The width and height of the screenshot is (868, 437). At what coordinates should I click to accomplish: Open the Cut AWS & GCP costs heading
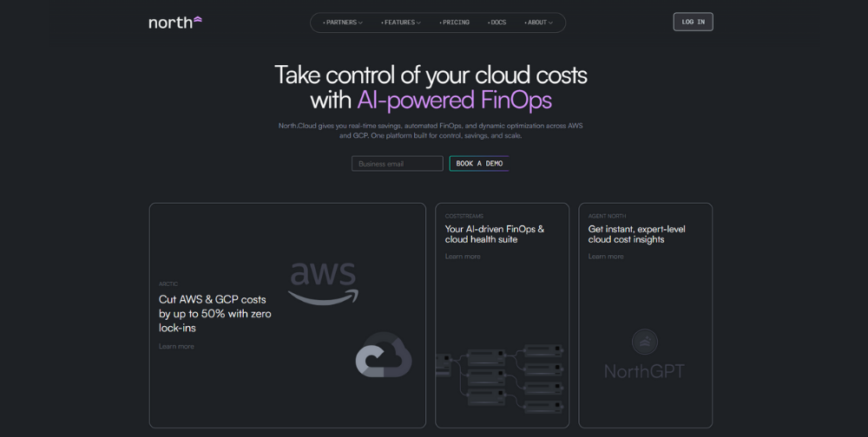pos(214,313)
